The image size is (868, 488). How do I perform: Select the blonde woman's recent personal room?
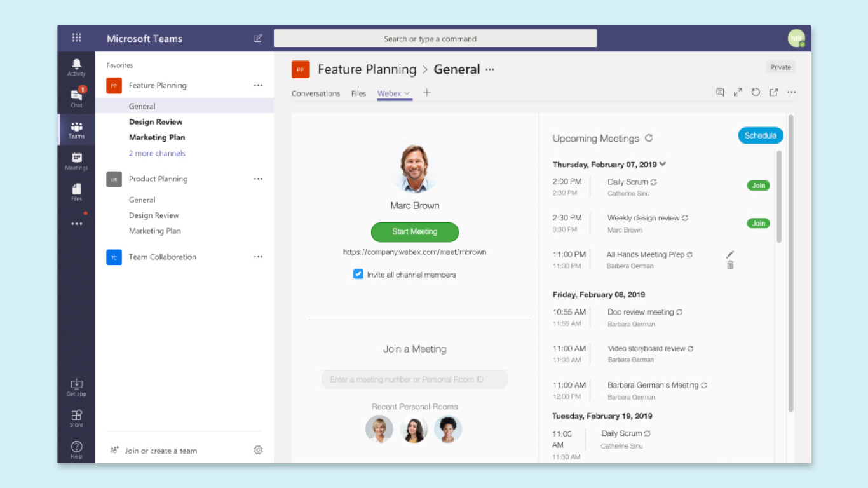379,429
